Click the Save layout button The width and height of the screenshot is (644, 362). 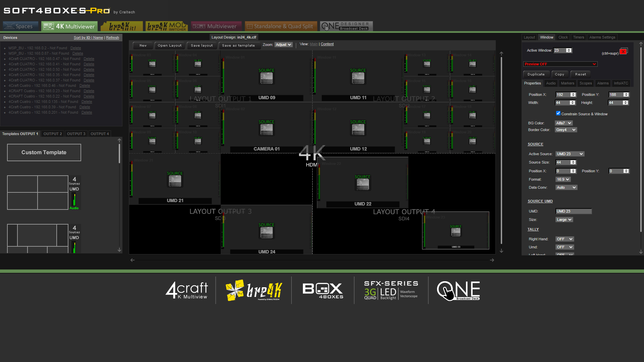(x=202, y=45)
